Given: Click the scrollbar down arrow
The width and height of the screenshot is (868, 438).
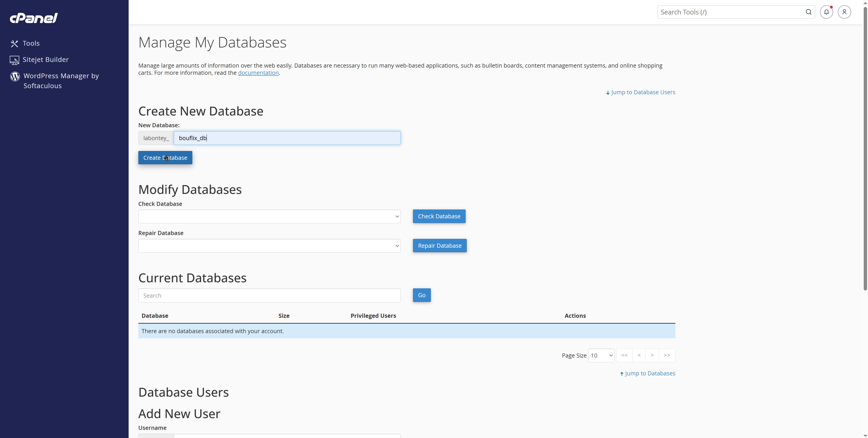Looking at the screenshot, I should coord(865,435).
